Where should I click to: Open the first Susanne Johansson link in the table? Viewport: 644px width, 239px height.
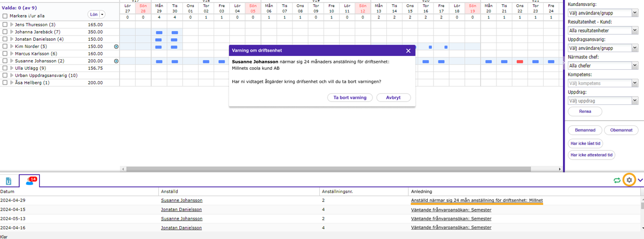(x=181, y=200)
